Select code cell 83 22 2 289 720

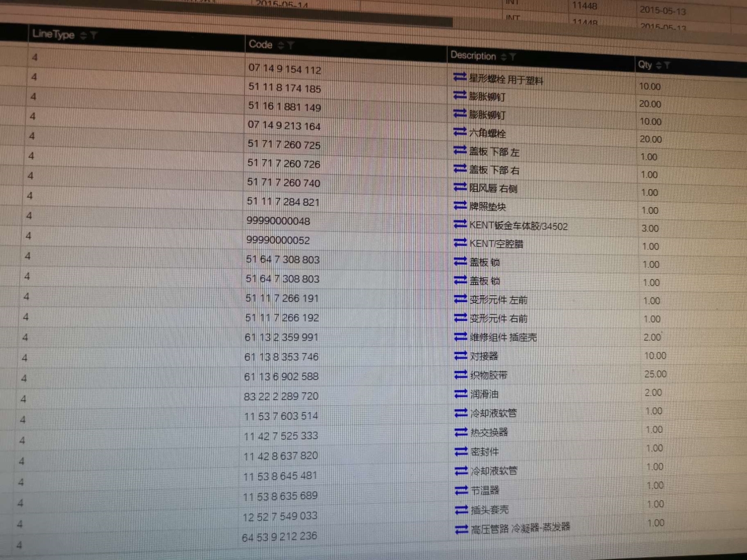coord(281,397)
